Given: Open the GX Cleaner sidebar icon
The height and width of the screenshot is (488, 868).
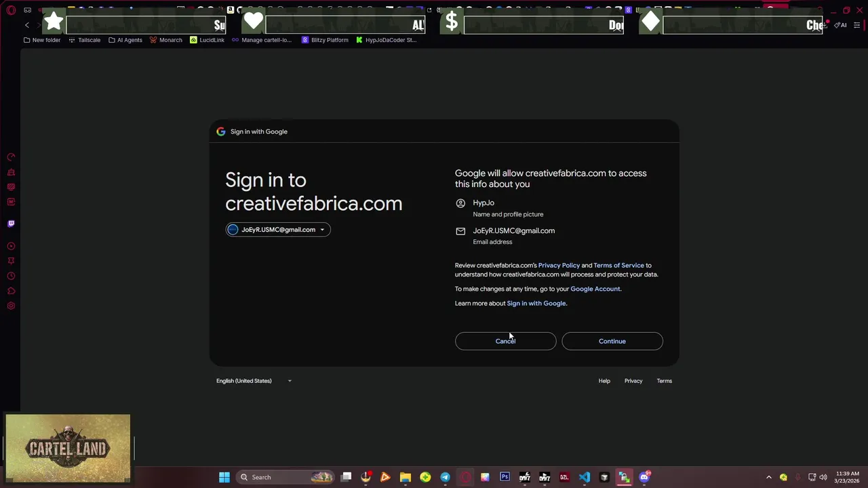Looking at the screenshot, I should pyautogui.click(x=11, y=172).
